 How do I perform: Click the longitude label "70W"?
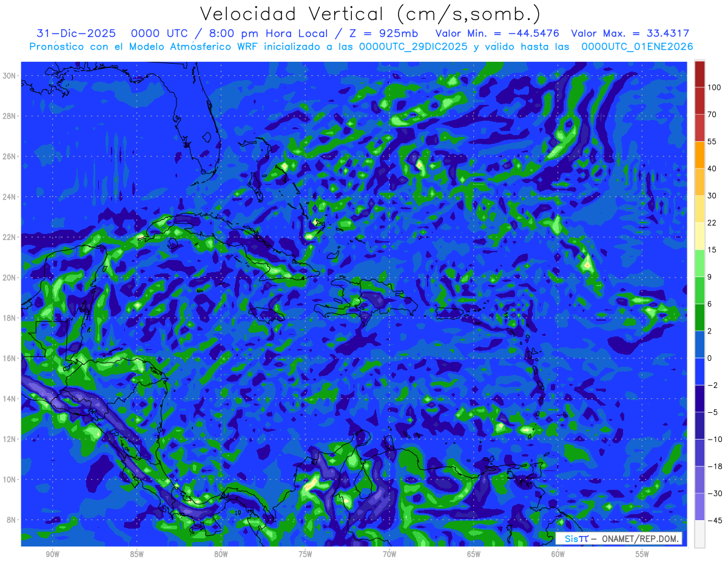click(x=389, y=554)
